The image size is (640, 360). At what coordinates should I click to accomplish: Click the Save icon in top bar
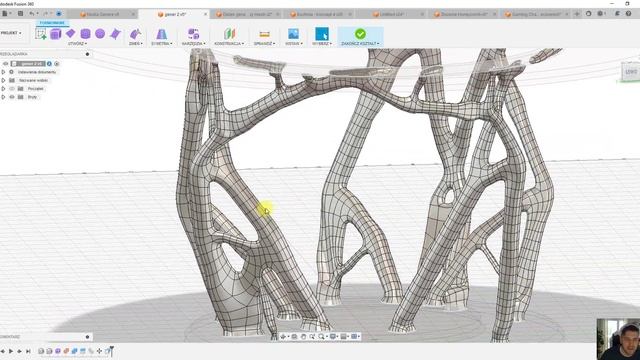[20, 13]
